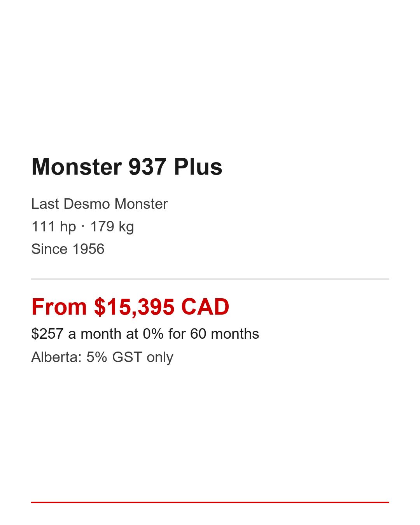Click the word "Alberta" in tax note
The image size is (420, 525).
click(x=54, y=357)
